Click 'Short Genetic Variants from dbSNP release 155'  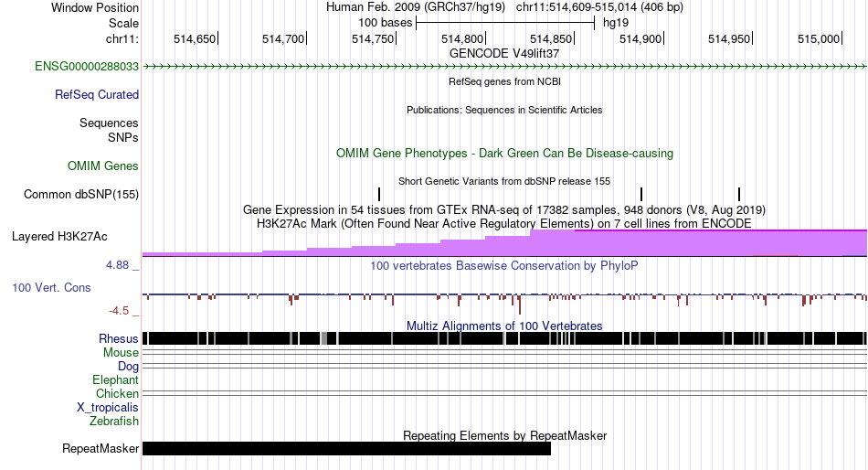tap(504, 181)
